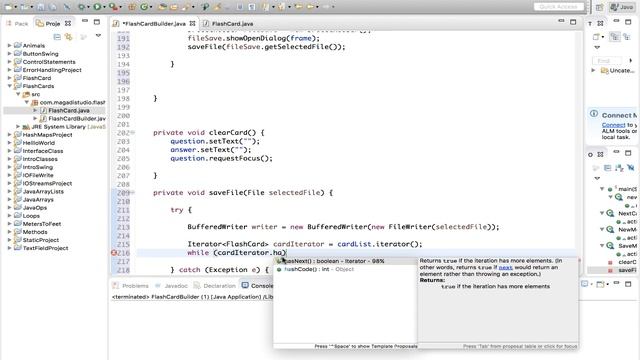Collapse the FlashCards project
Image resolution: width=640 pixels, height=360 pixels.
tap(9, 86)
